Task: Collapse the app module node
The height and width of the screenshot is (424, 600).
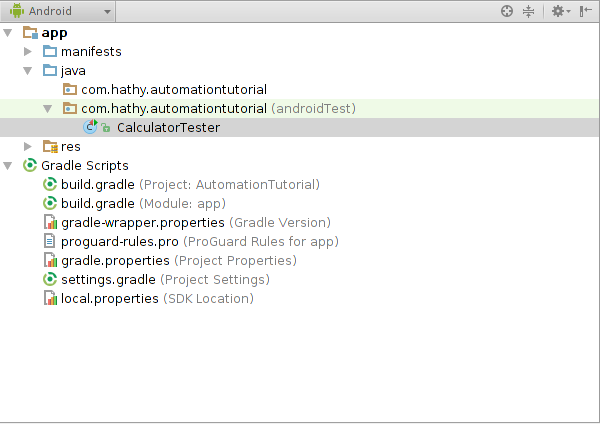Action: (x=9, y=33)
